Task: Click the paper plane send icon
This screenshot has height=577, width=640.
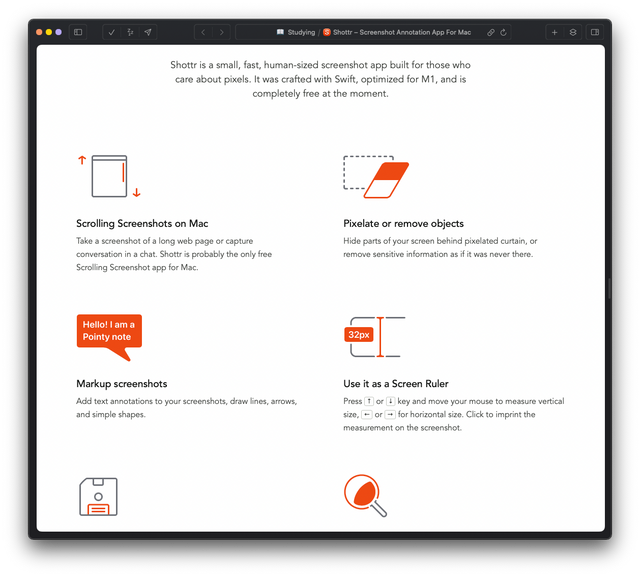Action: [x=148, y=32]
